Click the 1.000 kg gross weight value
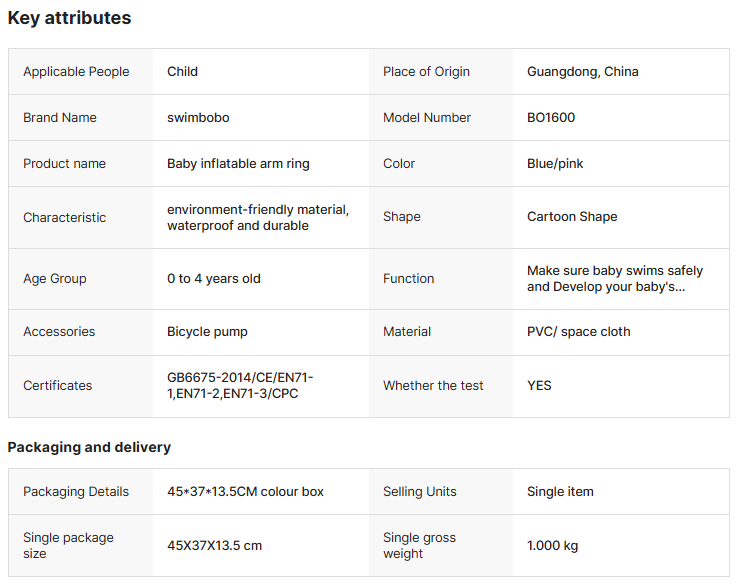This screenshot has height=584, width=744. pyautogui.click(x=552, y=546)
